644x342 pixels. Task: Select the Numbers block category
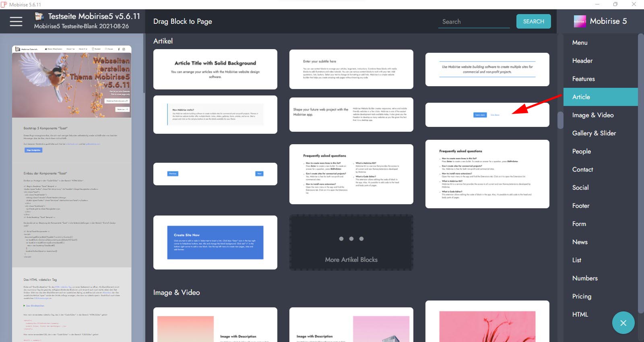(601, 278)
